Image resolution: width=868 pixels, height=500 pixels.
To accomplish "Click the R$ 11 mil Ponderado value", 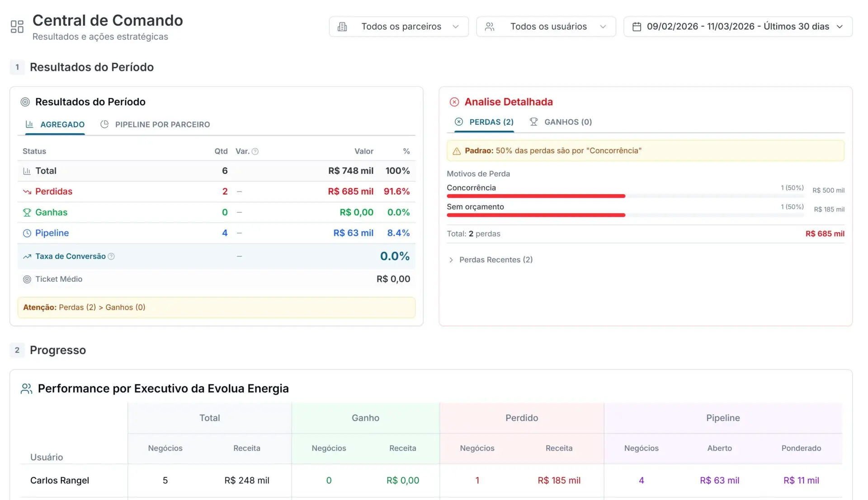I will (801, 481).
